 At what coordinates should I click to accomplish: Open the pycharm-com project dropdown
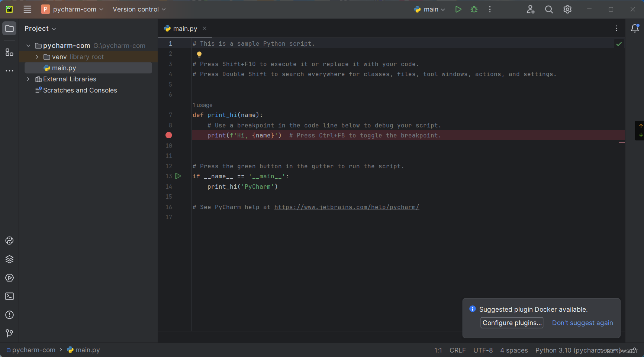click(x=72, y=9)
